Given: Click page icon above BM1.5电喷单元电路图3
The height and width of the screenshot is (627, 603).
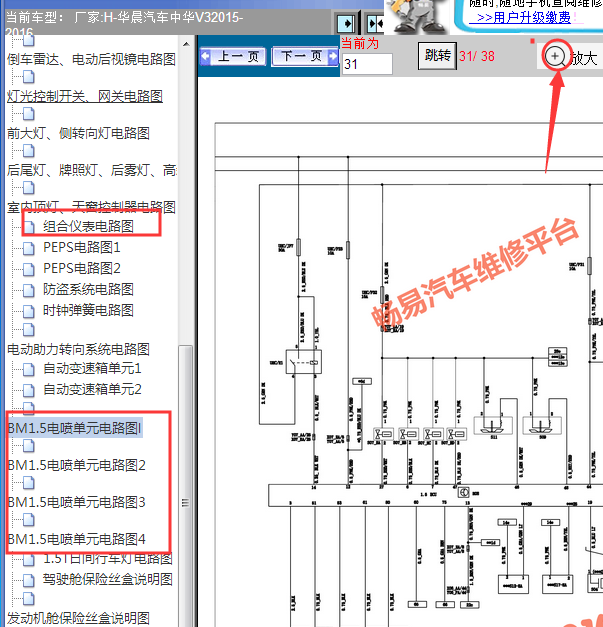Looking at the screenshot, I should click(28, 483).
